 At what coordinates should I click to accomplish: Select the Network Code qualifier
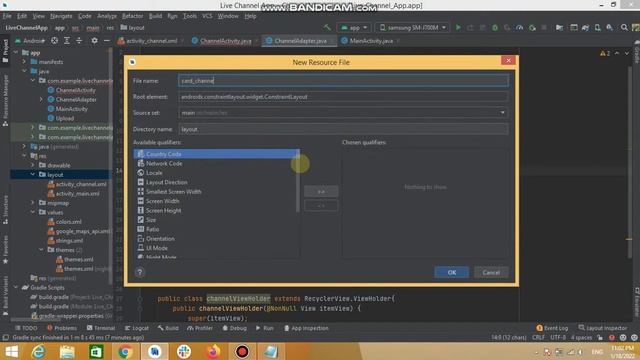pyautogui.click(x=216, y=163)
